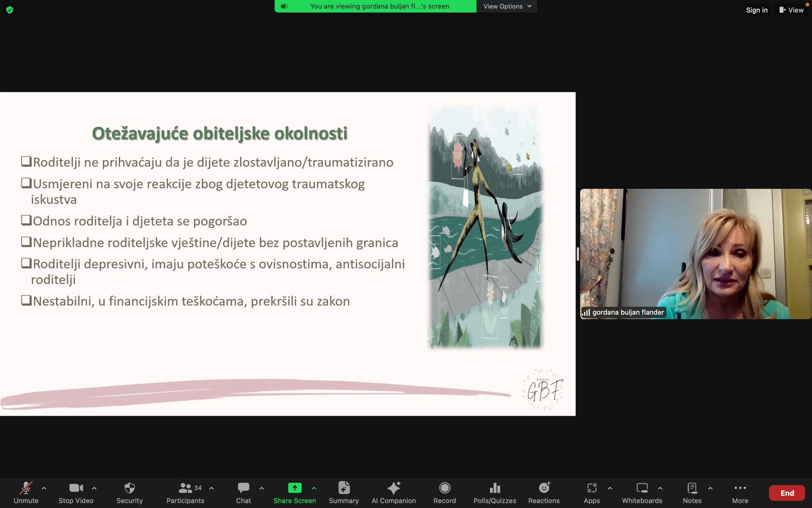Open the Summary tool

click(344, 492)
